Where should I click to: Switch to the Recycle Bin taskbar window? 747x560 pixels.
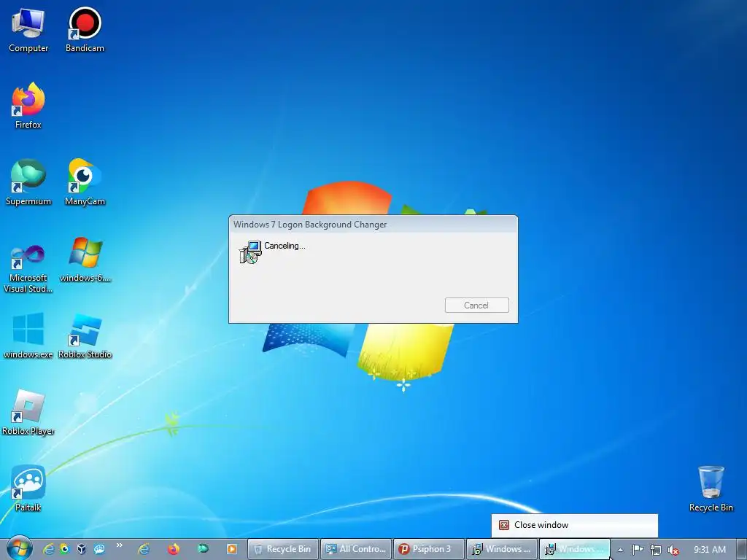pos(283,549)
